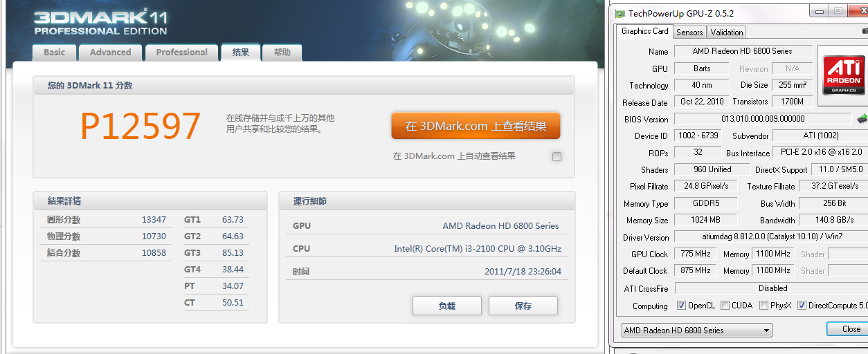Click the Bandwidth field 140.8 GB/s
This screenshot has height=354, width=868.
[x=833, y=220]
